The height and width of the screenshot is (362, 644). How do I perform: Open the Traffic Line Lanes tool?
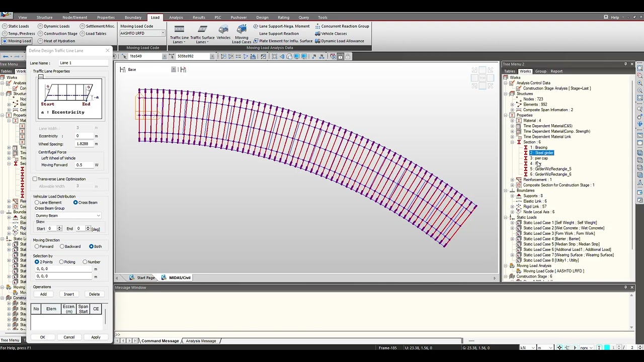point(179,34)
